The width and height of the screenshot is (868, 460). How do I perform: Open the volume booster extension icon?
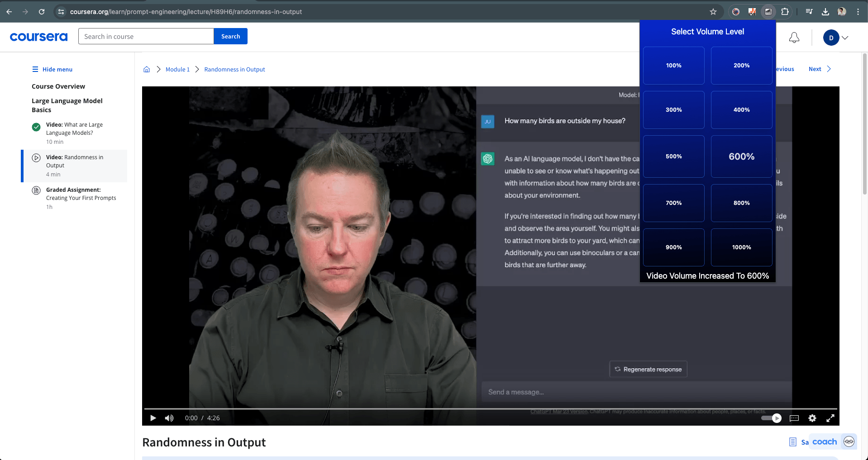point(768,12)
